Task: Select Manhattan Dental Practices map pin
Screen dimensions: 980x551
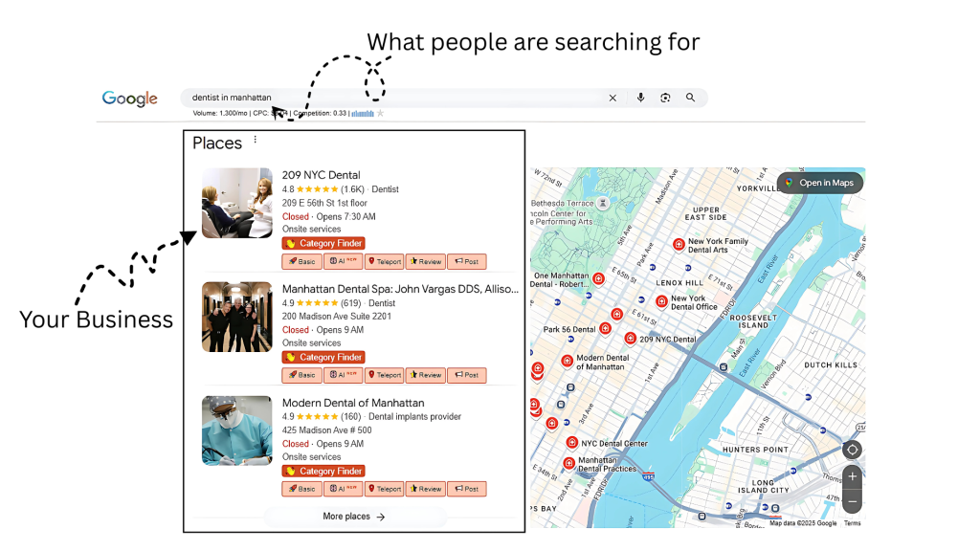Action: [568, 463]
